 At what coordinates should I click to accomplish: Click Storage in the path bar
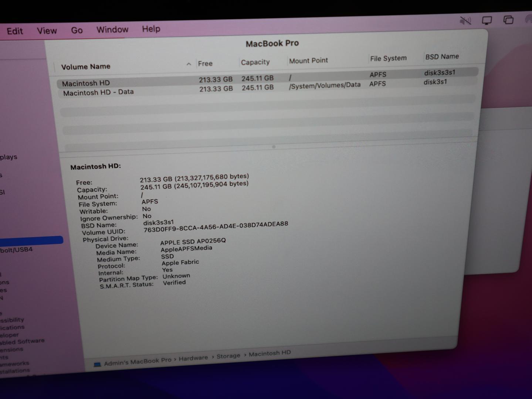tap(228, 356)
